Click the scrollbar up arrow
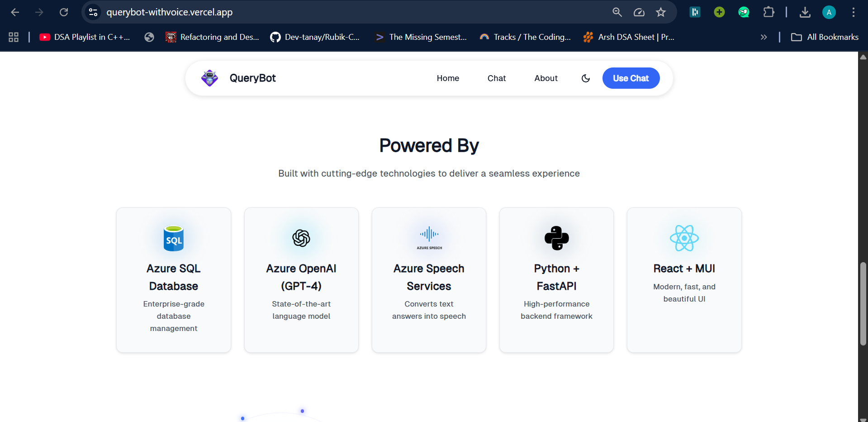The width and height of the screenshot is (868, 422). click(x=863, y=57)
